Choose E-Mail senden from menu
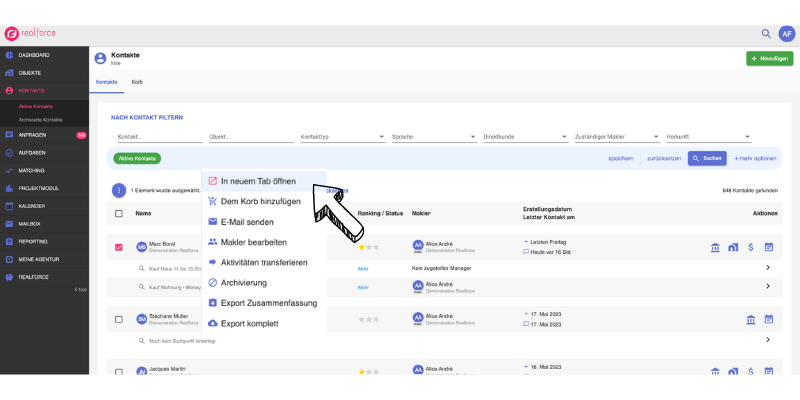Viewport: 800px width, 400px height. (264, 222)
